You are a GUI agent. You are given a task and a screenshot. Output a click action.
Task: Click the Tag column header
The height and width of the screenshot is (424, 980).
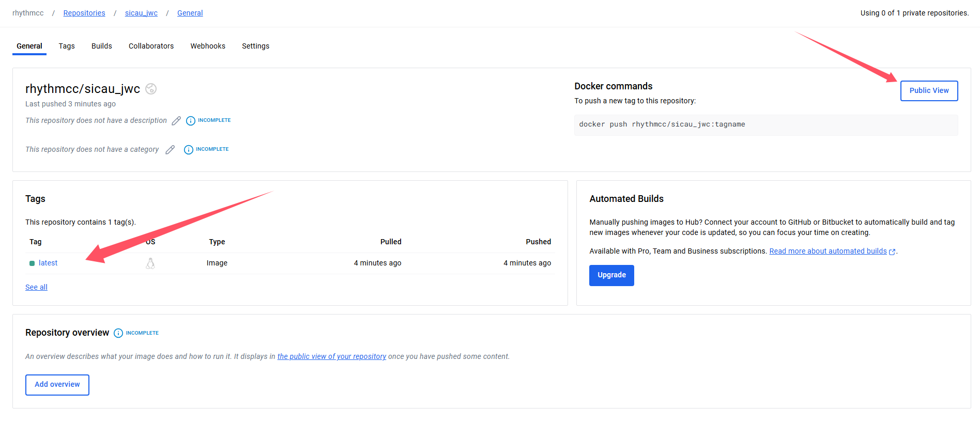[x=36, y=242]
